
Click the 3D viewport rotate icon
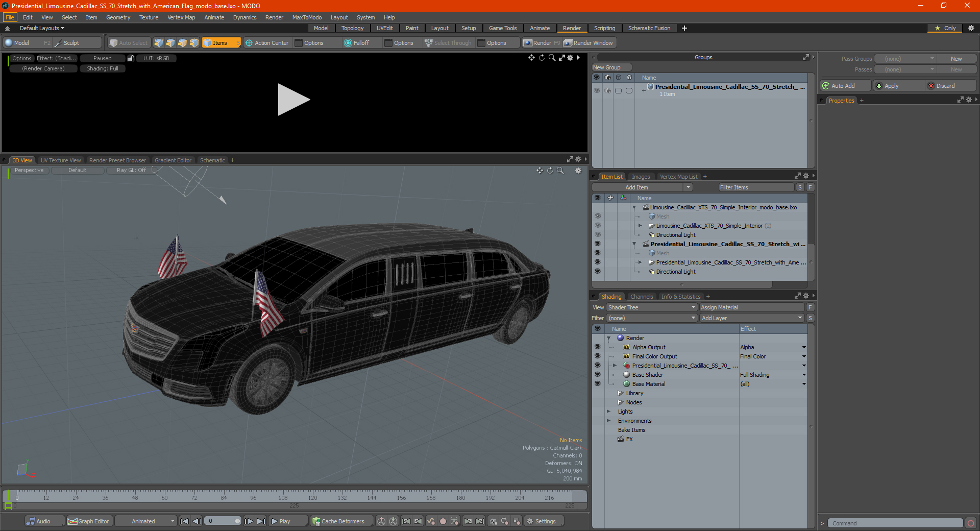click(550, 171)
